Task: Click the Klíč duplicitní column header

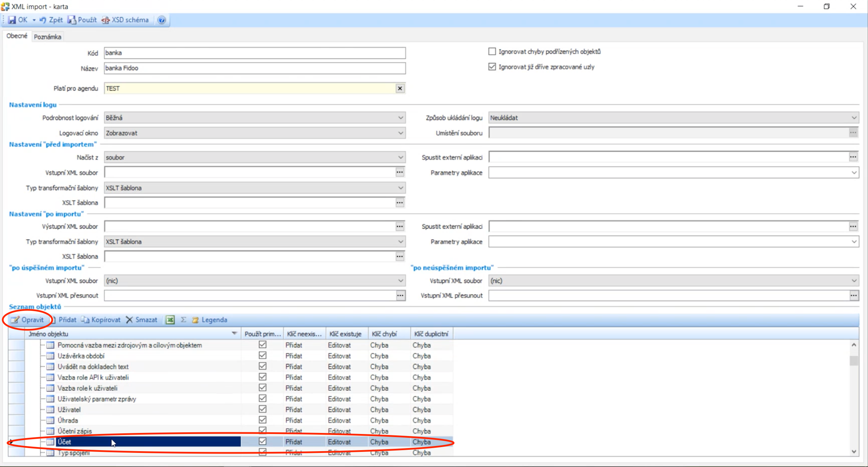Action: 432,334
